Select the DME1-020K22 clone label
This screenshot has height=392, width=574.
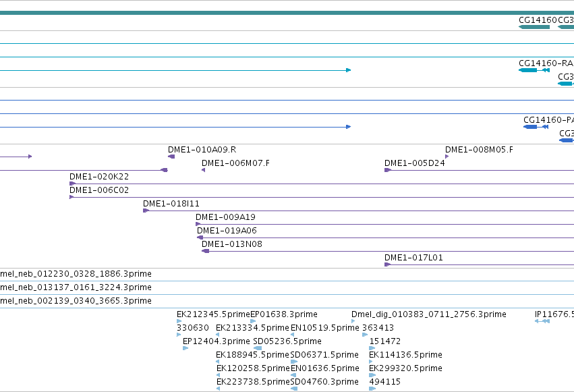pos(99,177)
